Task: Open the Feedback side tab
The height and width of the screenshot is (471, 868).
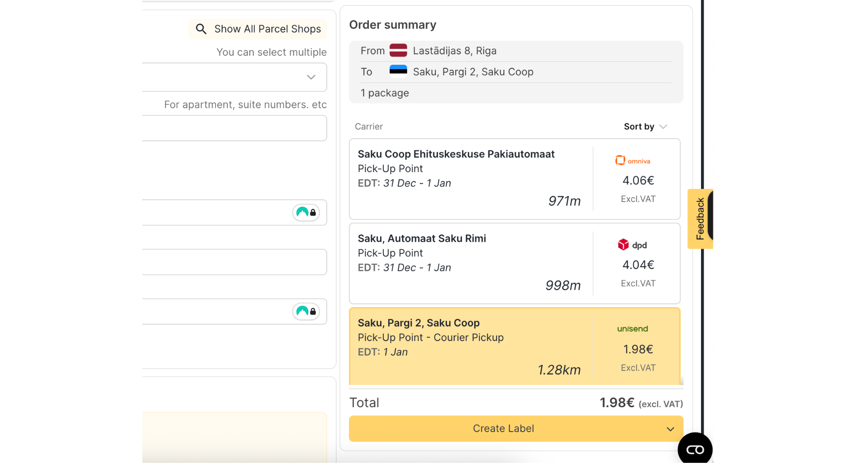Action: (700, 219)
